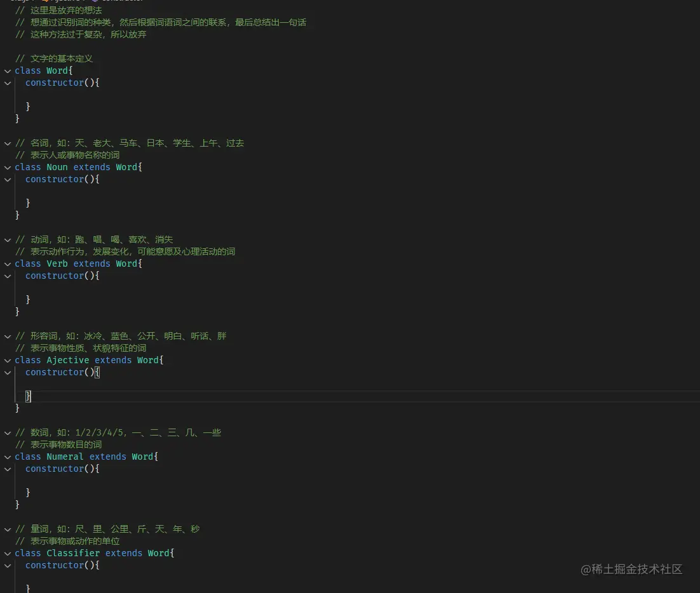Image resolution: width=700 pixels, height=593 pixels.
Task: Place cursor on class name Word in 'class Word{'
Action: pyautogui.click(x=57, y=70)
